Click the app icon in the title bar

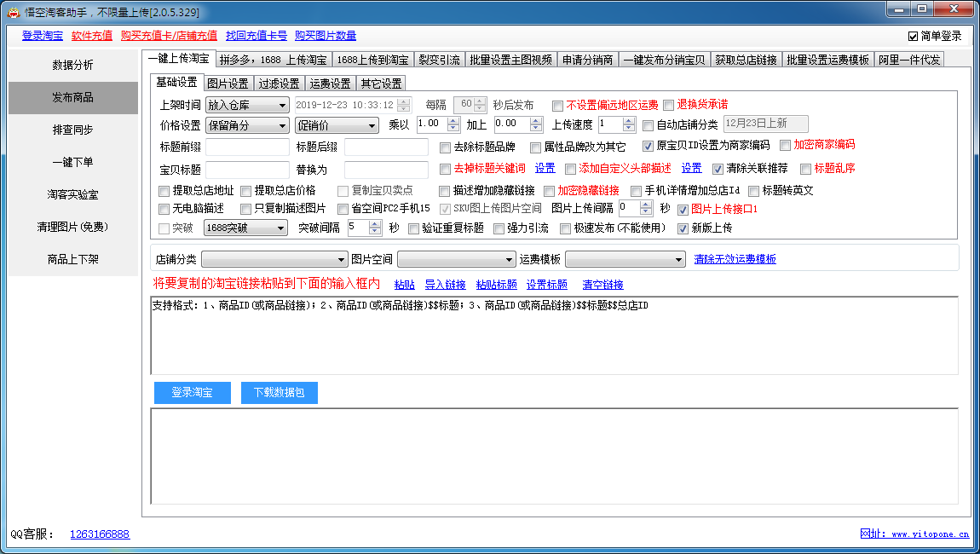click(x=13, y=12)
